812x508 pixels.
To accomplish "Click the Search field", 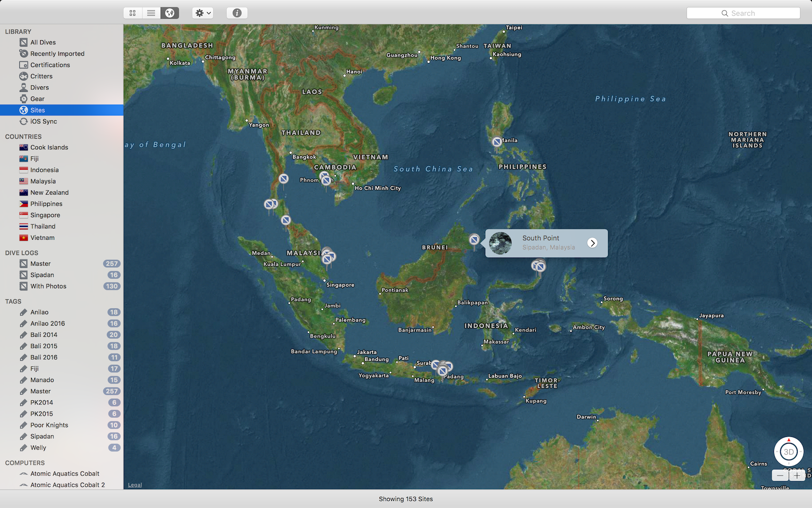I will 743,13.
